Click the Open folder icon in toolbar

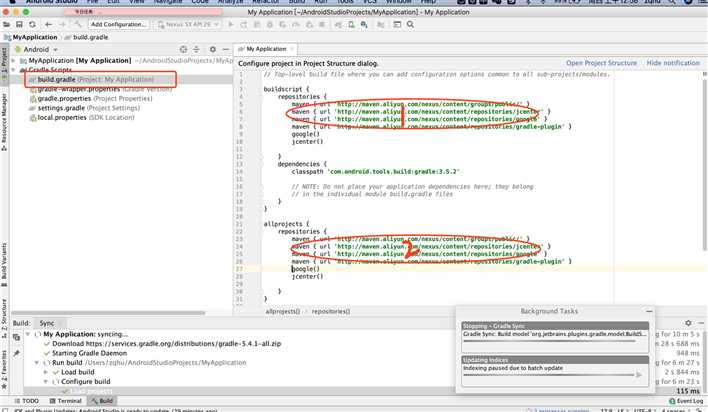6,24
